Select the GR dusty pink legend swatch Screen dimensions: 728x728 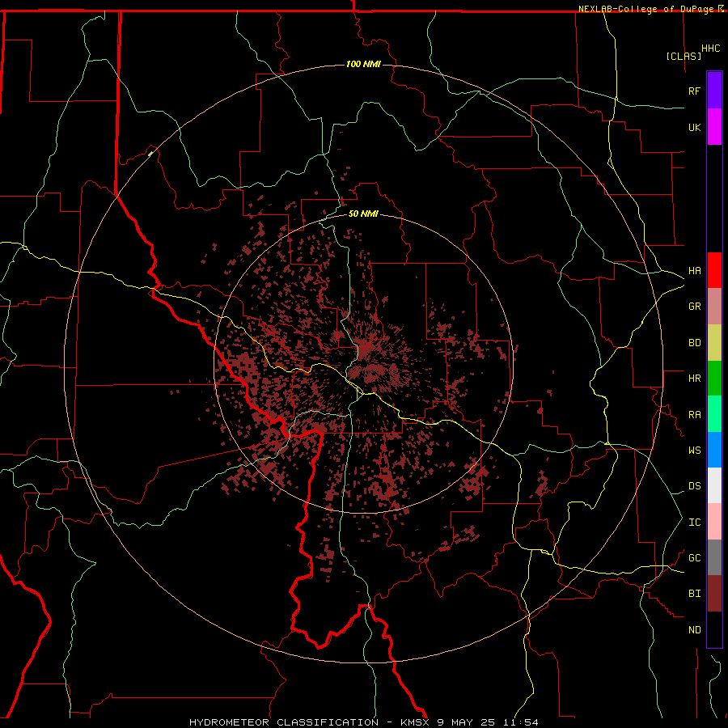click(714, 307)
